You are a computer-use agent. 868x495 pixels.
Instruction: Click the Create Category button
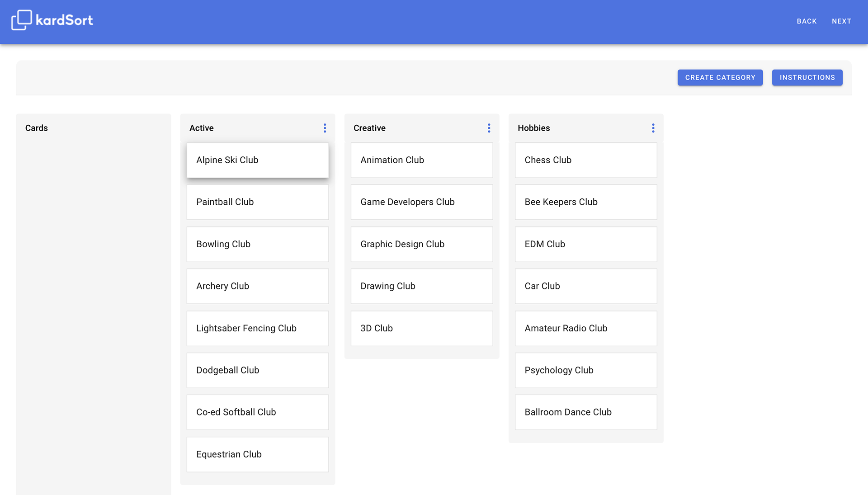[x=720, y=77]
